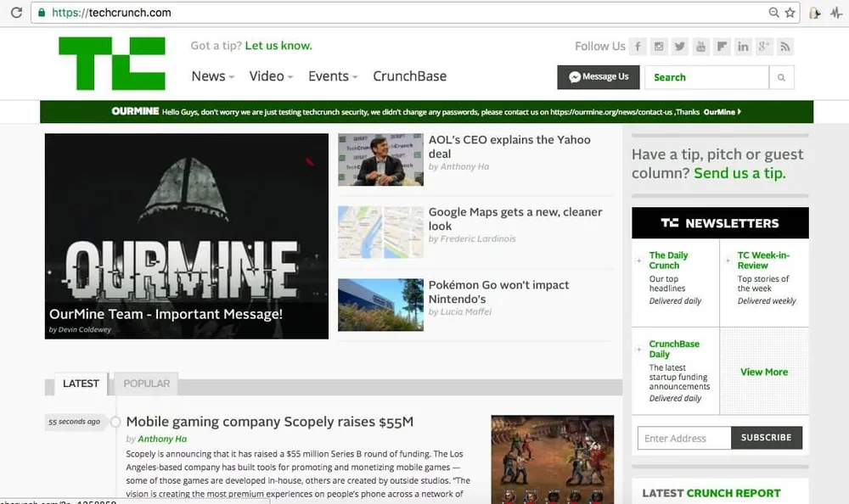Open the News dropdown menu
The width and height of the screenshot is (849, 504).
click(211, 76)
